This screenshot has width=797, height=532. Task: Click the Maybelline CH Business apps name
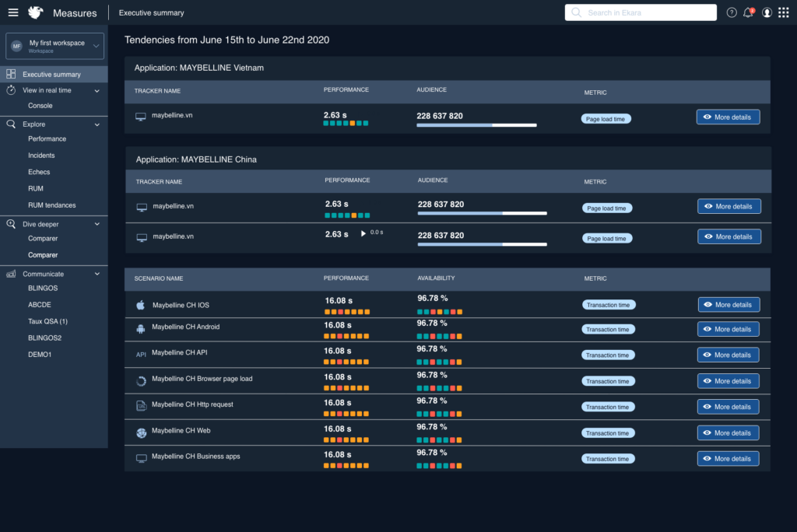coord(195,457)
